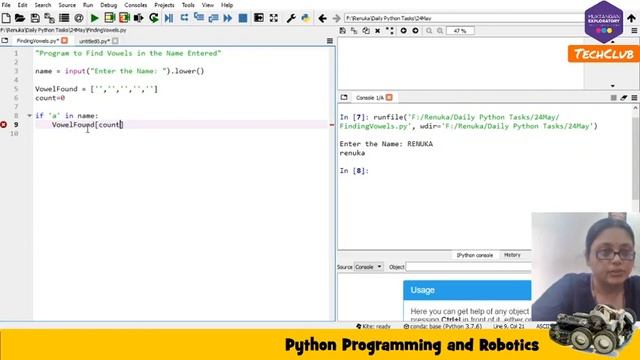Open the Edit menu
The height and width of the screenshot is (360, 640).
coord(22,5)
